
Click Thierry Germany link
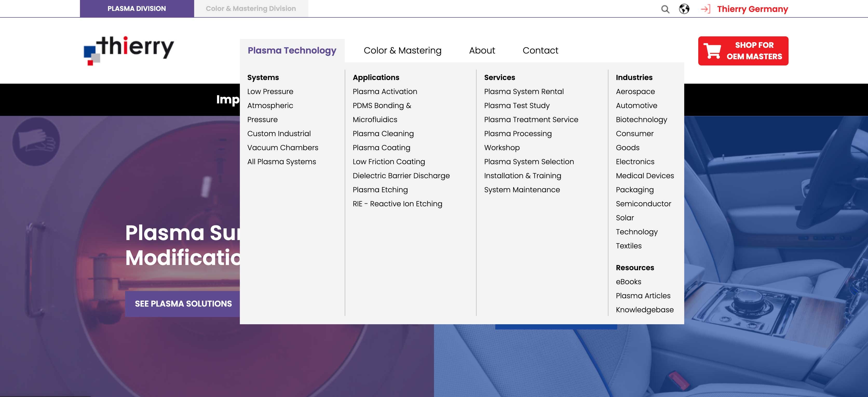click(752, 9)
